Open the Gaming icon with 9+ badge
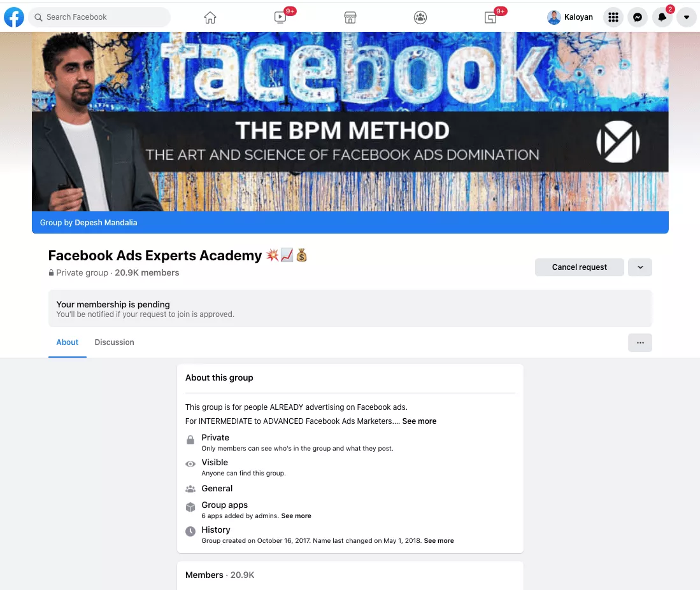Viewport: 700px width, 590px height. pos(490,17)
